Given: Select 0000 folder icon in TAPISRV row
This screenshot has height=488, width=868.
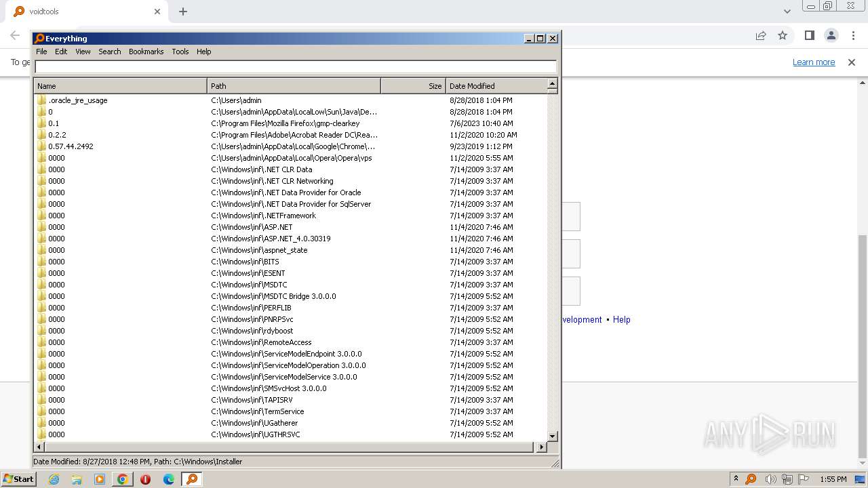Looking at the screenshot, I should [41, 400].
